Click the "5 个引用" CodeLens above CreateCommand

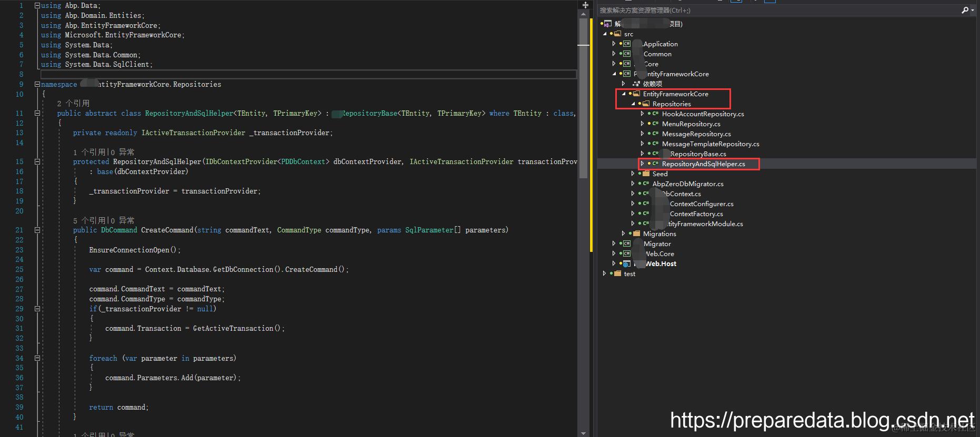pos(89,220)
